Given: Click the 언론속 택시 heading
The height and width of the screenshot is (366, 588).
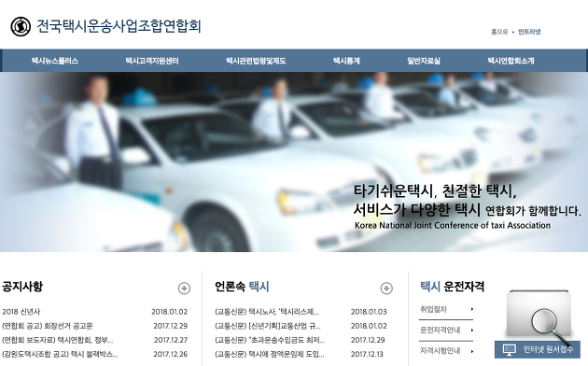Looking at the screenshot, I should (x=242, y=287).
